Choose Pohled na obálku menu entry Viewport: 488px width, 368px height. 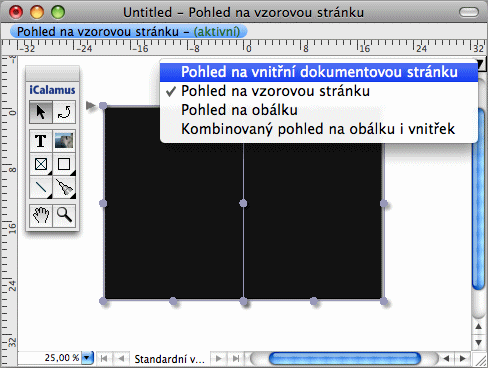tap(319, 110)
